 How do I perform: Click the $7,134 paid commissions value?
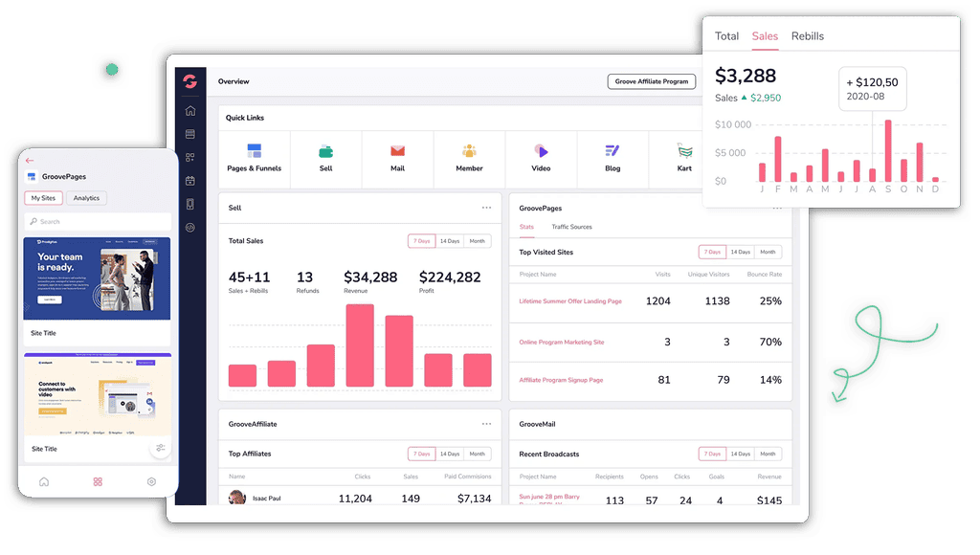click(x=475, y=499)
